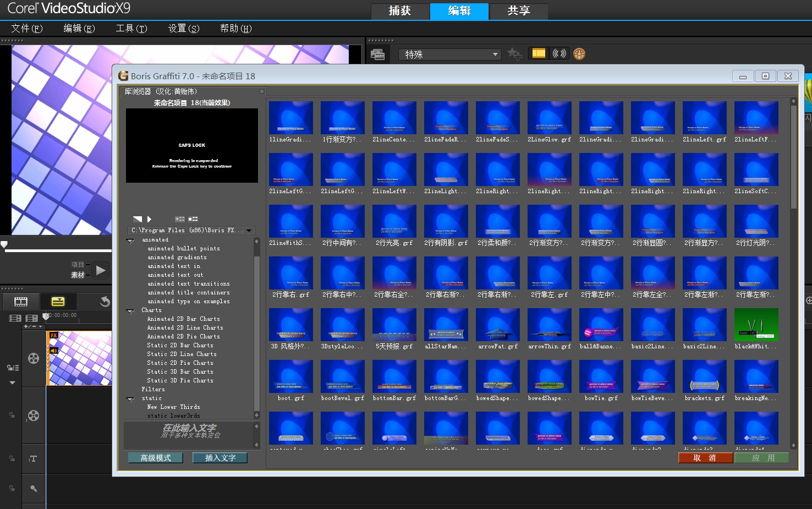Click the 插入文字 button
Viewport: 812px width, 509px height.
coord(220,458)
